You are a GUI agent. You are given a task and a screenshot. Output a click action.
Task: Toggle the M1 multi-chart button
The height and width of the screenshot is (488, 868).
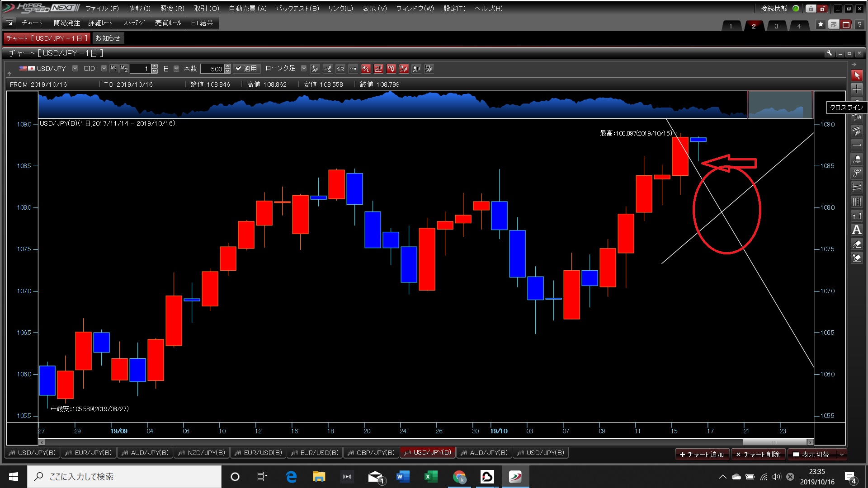[113, 69]
